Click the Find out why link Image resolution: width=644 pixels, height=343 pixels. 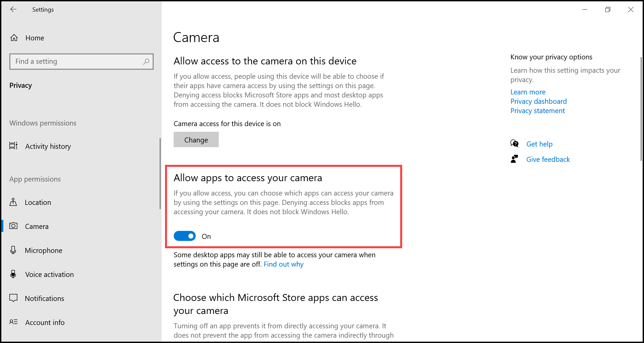pyautogui.click(x=283, y=264)
